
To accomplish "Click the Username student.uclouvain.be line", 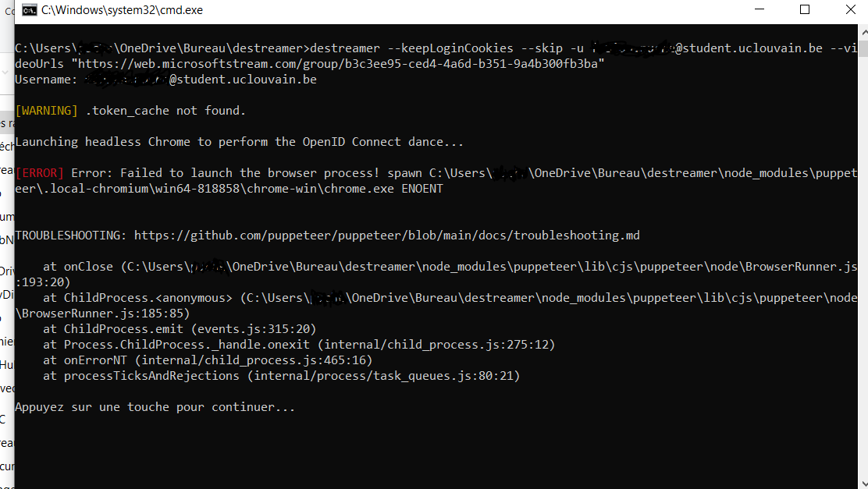I will (164, 79).
